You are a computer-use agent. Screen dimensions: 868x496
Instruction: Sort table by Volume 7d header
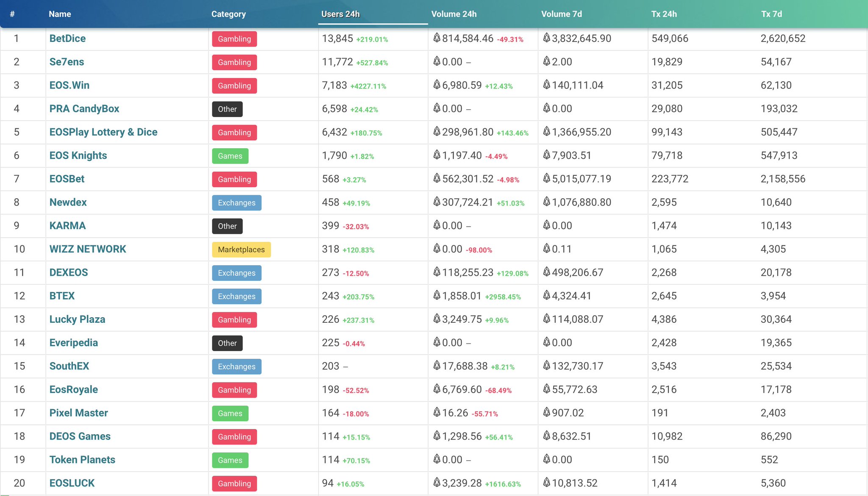(562, 14)
